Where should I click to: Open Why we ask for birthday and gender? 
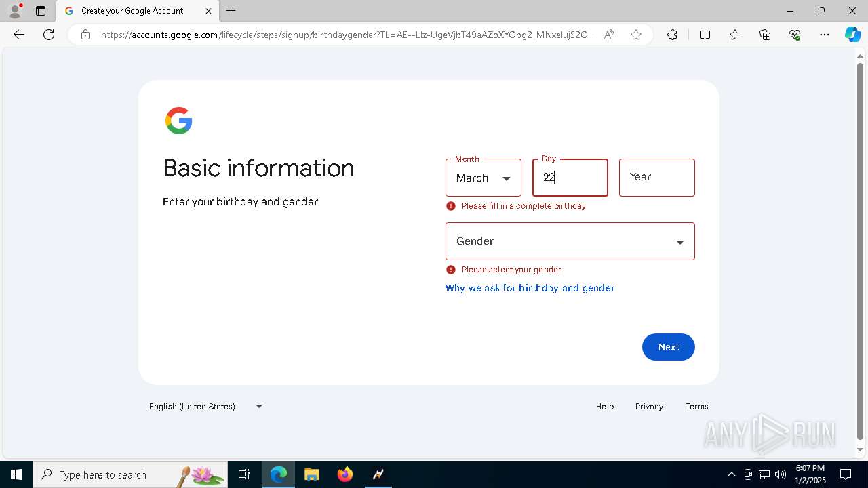[x=530, y=288]
